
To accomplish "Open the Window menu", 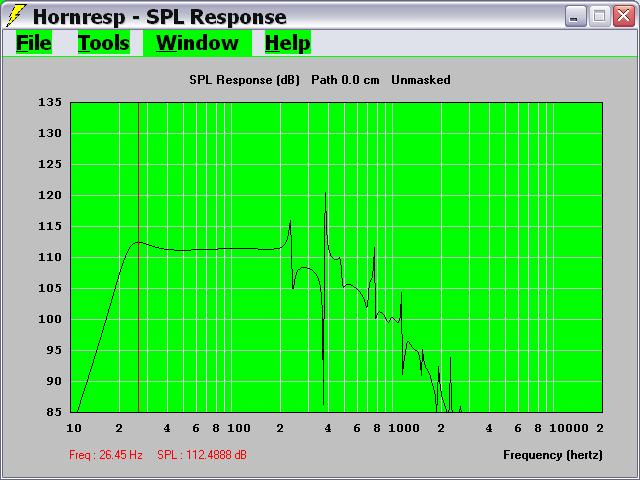I will (198, 42).
